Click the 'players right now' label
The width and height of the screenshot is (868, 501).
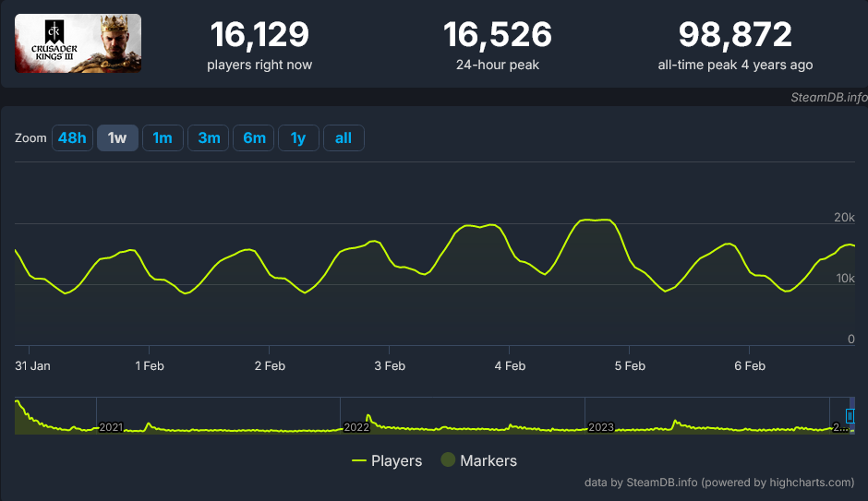(x=259, y=65)
